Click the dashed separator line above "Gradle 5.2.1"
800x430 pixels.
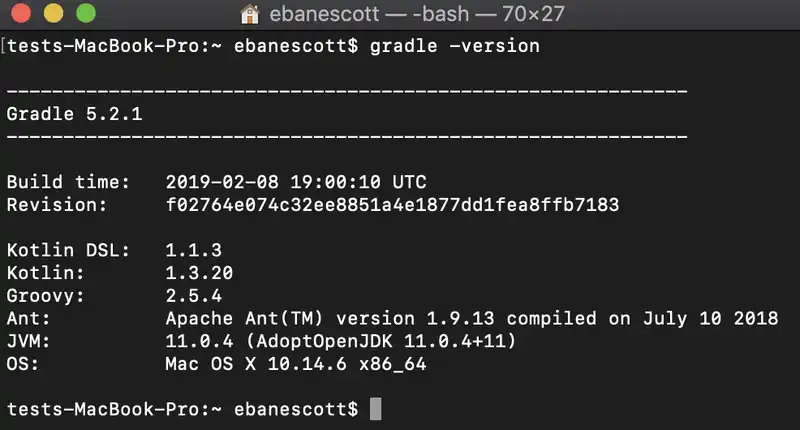pyautogui.click(x=346, y=91)
